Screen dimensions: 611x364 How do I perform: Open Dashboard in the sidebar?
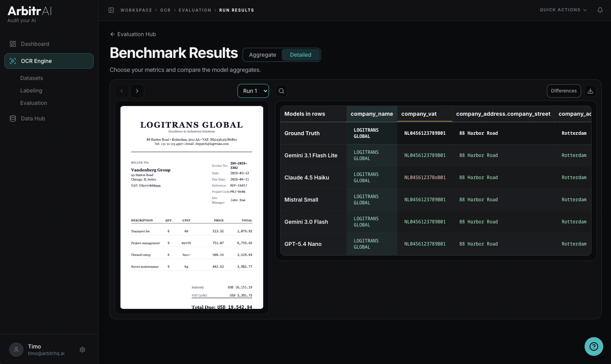pyautogui.click(x=35, y=44)
